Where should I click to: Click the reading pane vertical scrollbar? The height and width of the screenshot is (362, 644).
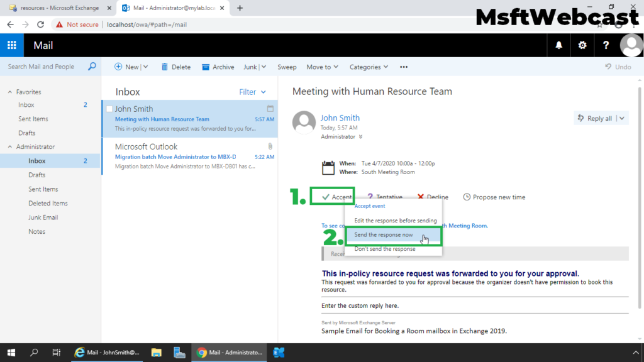click(x=640, y=197)
